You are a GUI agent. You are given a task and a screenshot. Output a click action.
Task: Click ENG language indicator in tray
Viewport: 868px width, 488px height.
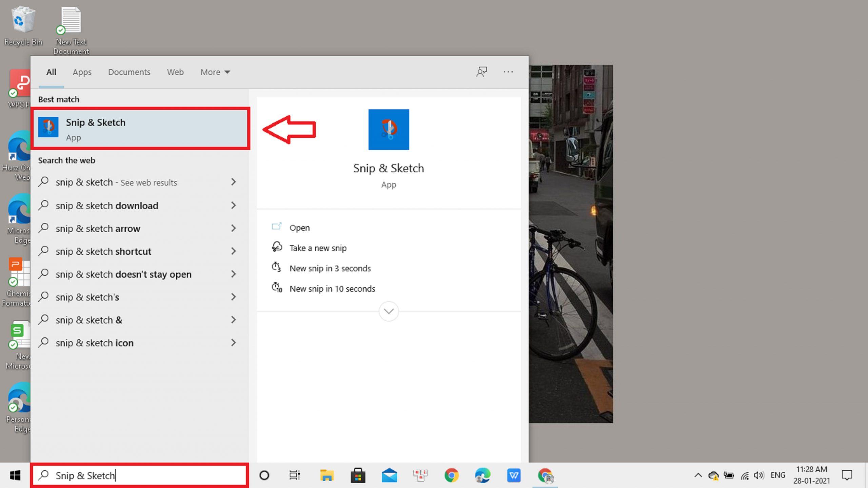pyautogui.click(x=778, y=475)
